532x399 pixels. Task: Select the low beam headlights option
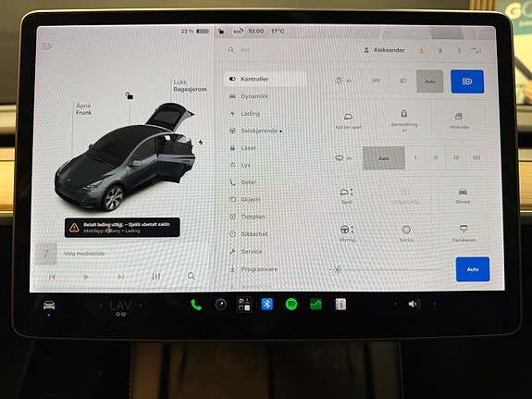click(x=403, y=81)
